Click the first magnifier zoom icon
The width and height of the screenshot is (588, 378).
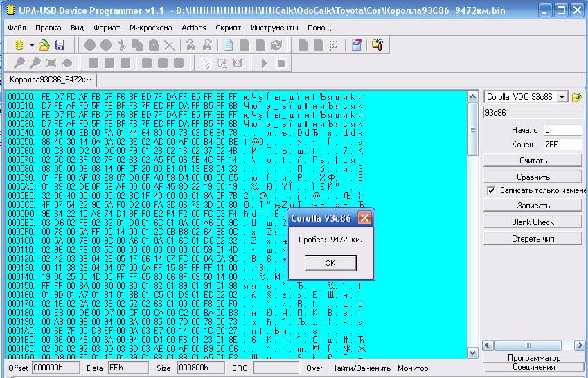[19, 63]
